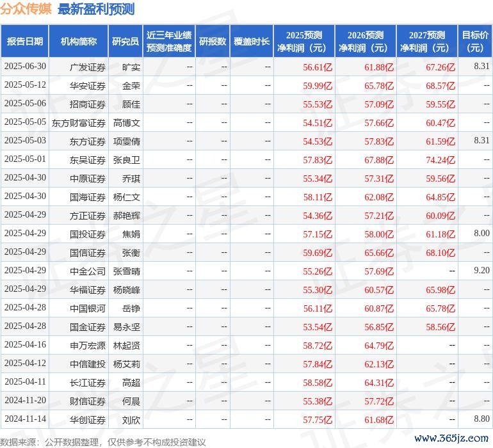
Task: Click analyst name 项雯倩
Action: click(127, 141)
